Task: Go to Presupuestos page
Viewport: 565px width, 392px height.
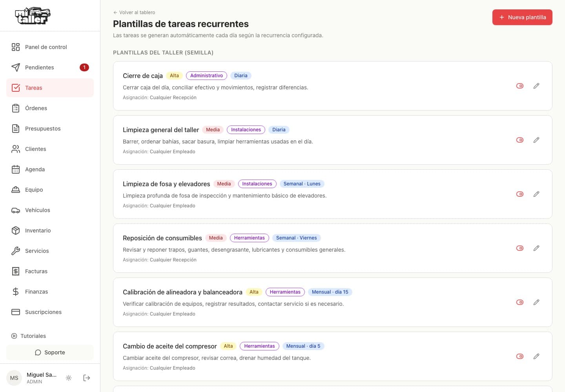Action: point(50,129)
